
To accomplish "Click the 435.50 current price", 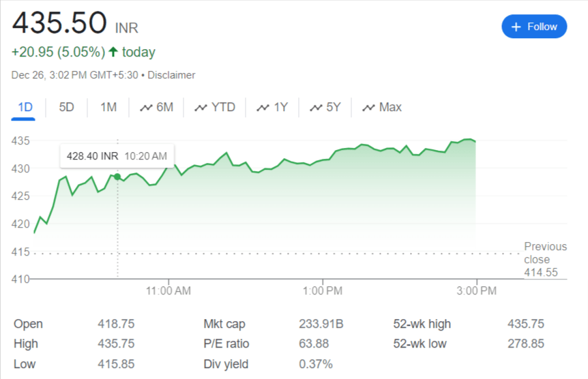I will (x=59, y=23).
